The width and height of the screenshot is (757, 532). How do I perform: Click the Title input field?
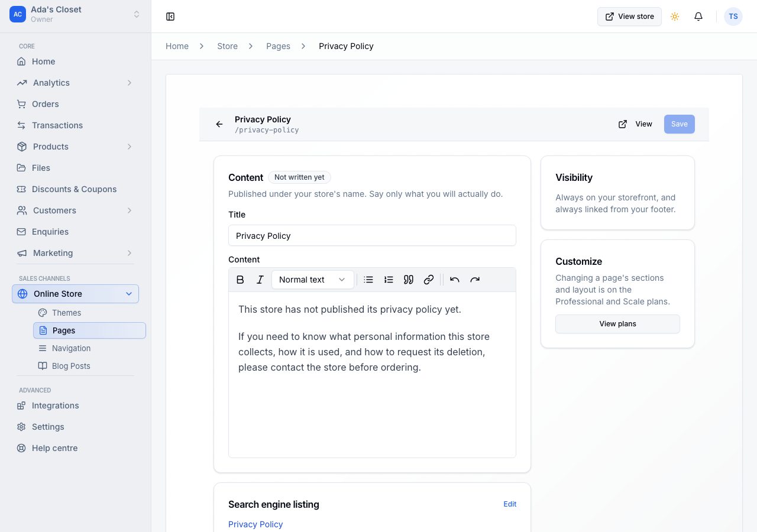tap(372, 235)
